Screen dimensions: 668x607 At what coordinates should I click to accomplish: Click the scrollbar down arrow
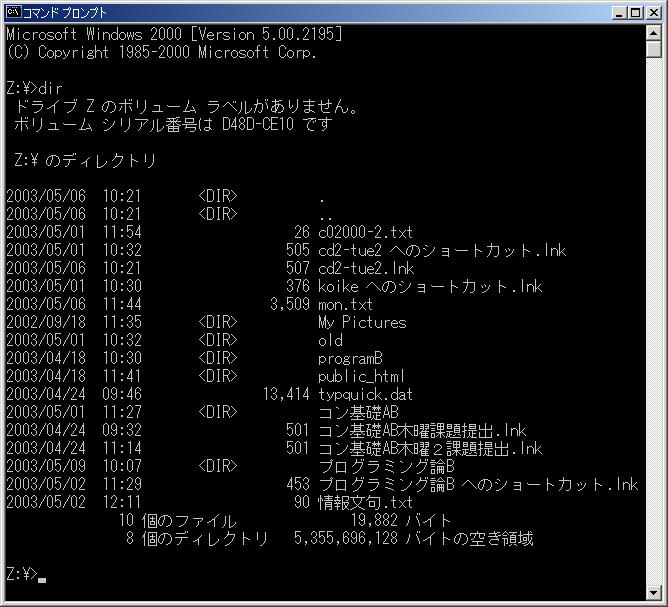(654, 592)
